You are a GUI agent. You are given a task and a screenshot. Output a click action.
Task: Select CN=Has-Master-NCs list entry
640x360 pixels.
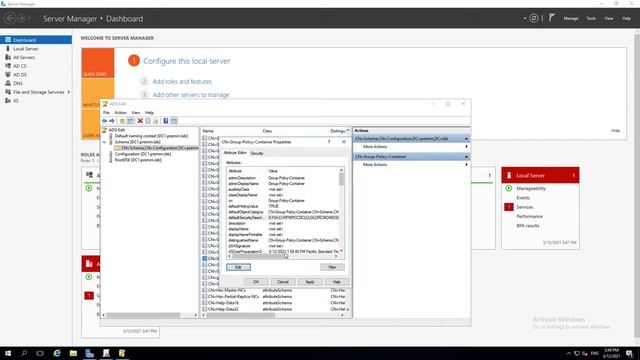227,290
